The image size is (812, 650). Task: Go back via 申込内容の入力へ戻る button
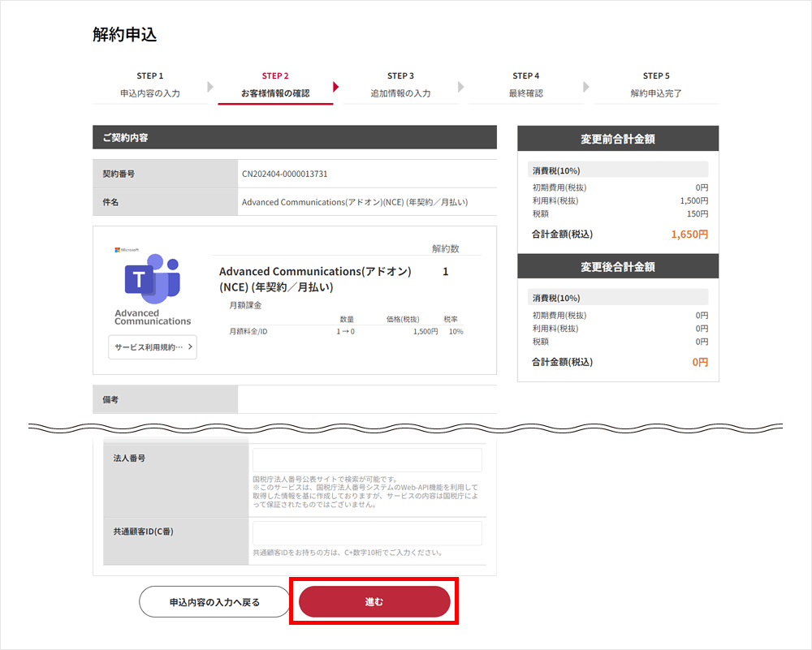(x=214, y=602)
